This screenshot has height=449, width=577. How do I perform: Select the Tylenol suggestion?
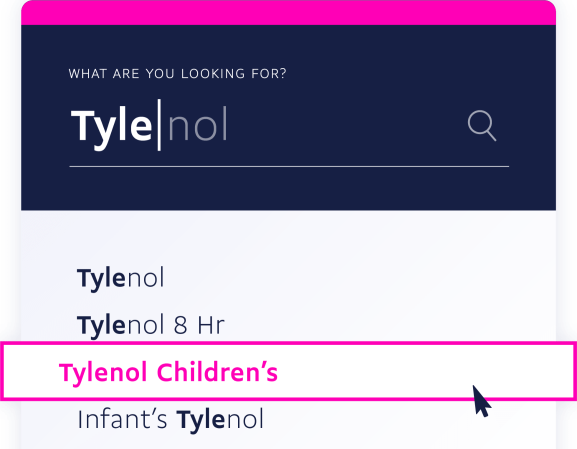(x=120, y=278)
